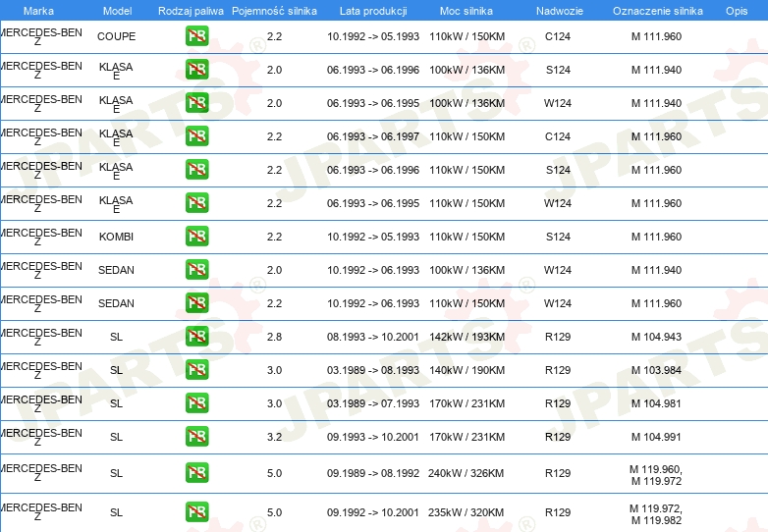Viewport: 768px width, 532px height.
Task: Click the Moc silnika column header
Action: (x=466, y=11)
